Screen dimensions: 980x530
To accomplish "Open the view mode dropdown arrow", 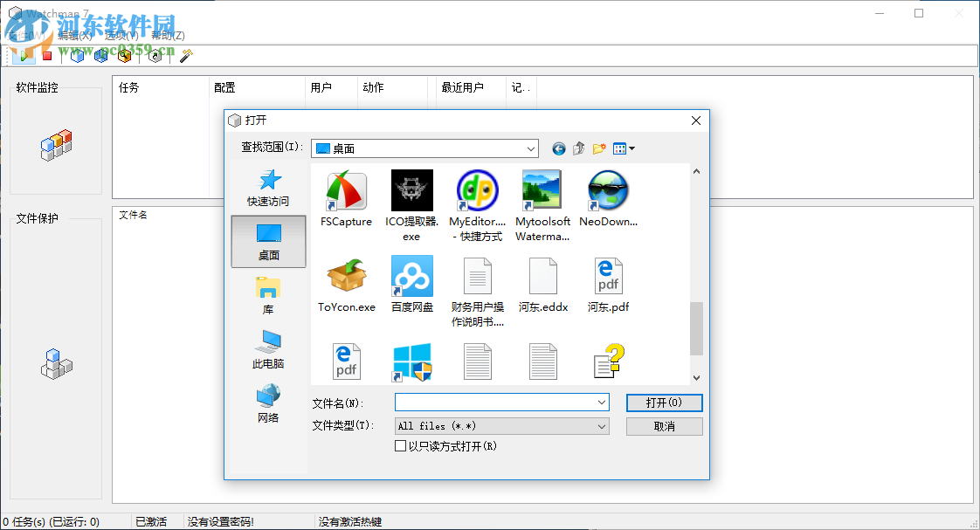I will 632,148.
